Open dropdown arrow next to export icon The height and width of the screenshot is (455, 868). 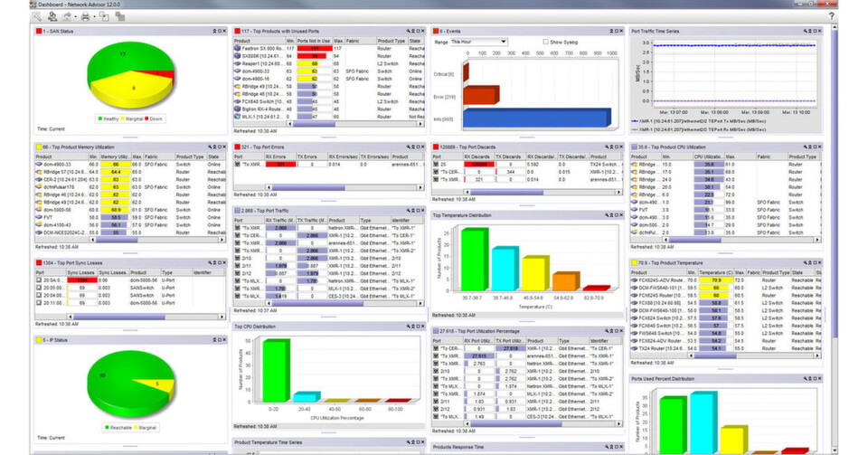tap(75, 17)
